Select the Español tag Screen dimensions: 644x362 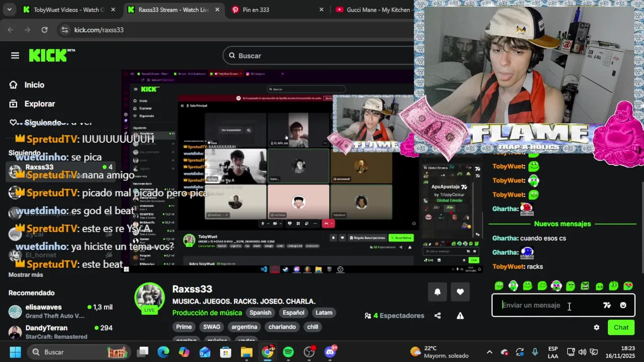[x=293, y=313]
